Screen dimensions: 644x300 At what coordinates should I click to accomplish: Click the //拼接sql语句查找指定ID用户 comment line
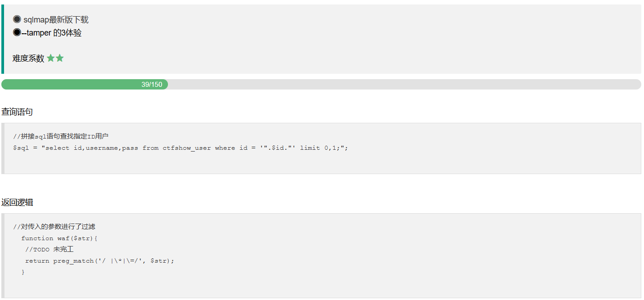click(x=61, y=136)
